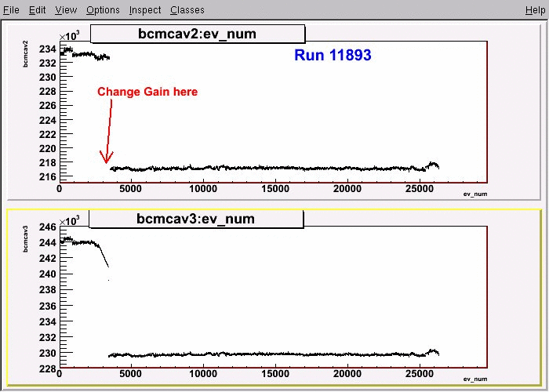Click the bcmcav3 y-axis title

[x=25, y=238]
